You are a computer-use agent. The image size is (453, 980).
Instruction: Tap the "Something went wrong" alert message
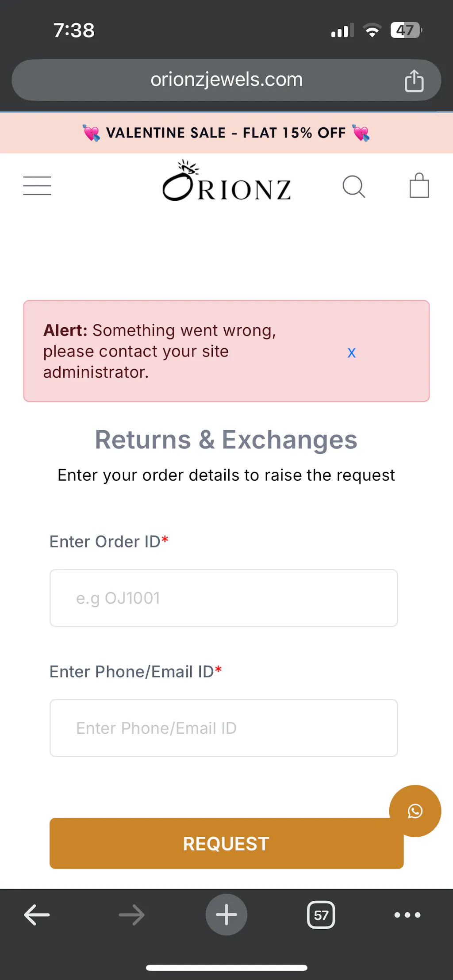point(159,351)
